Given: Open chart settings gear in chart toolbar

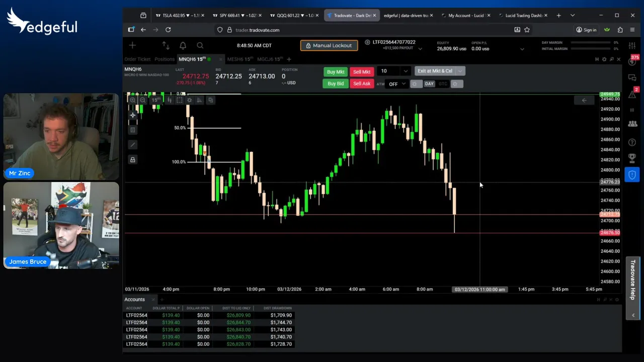Looking at the screenshot, I should (189, 100).
